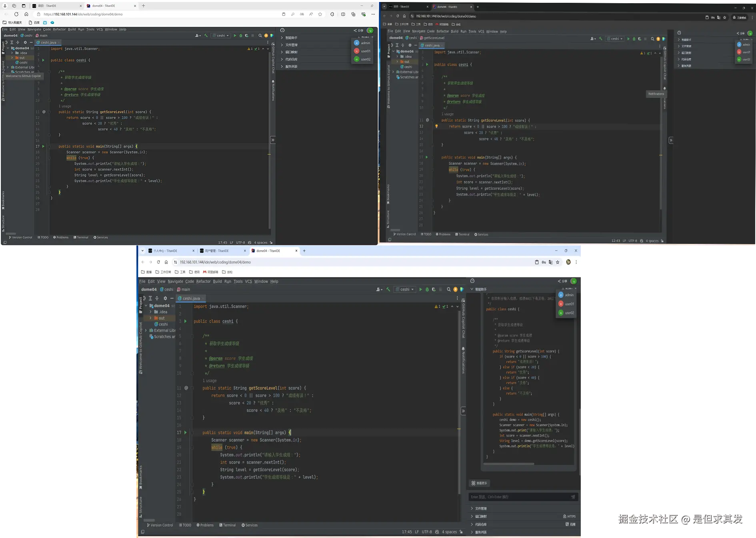Open the VCS menu in the top-left window
The width and height of the screenshot is (756, 538).
pos(100,29)
